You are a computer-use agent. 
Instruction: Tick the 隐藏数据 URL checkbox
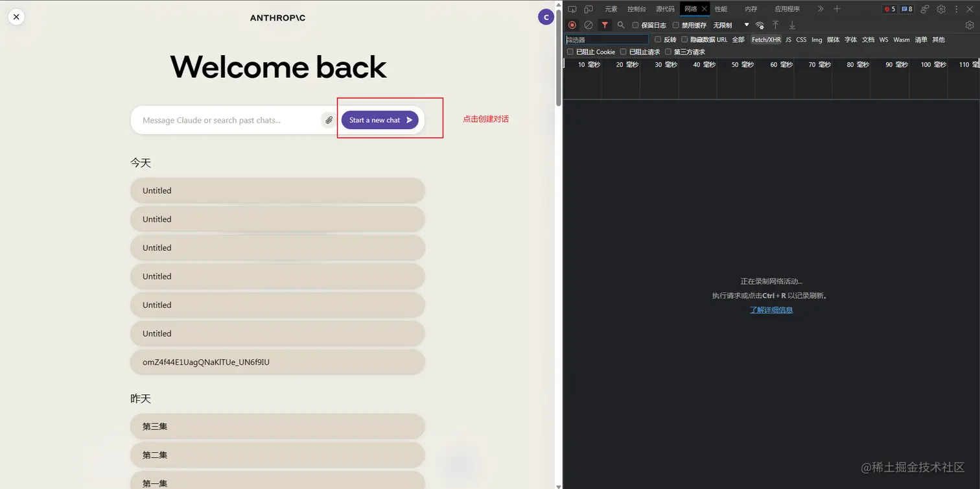pos(684,40)
